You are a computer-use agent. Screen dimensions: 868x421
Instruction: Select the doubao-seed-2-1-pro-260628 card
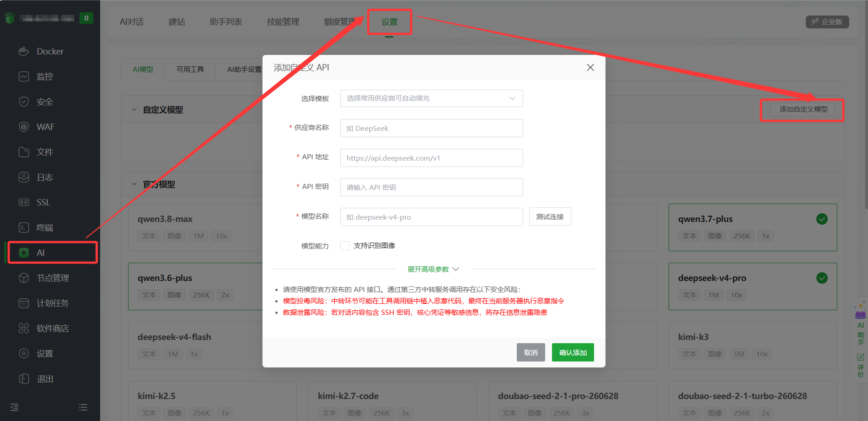pos(573,401)
